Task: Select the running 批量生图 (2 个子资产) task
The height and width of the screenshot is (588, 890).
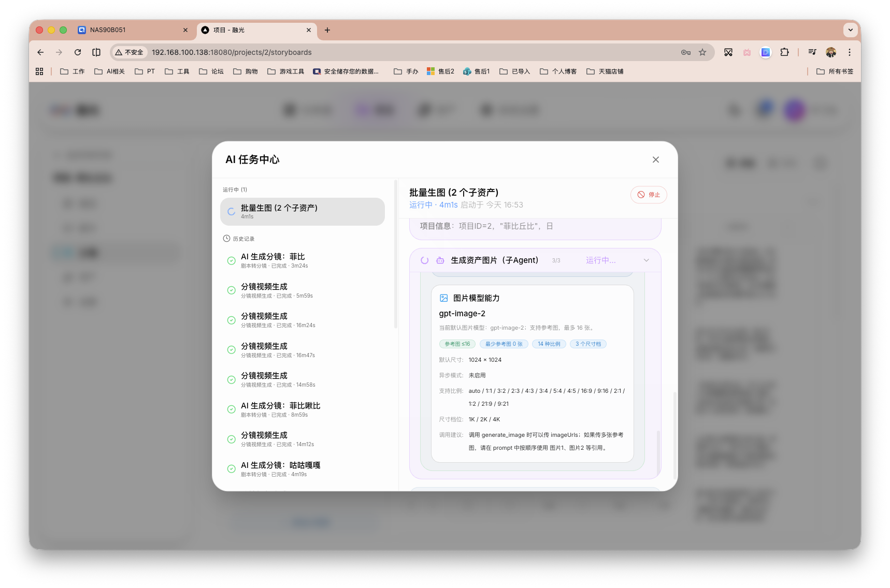Action: (303, 211)
